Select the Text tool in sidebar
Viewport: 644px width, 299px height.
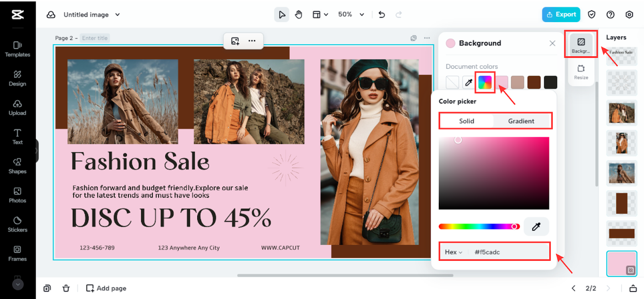coord(18,137)
